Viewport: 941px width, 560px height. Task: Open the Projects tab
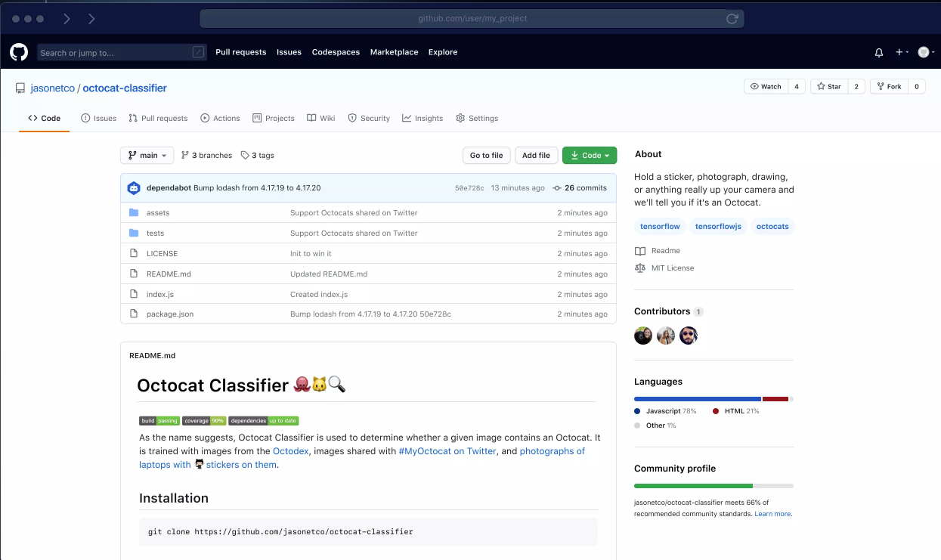tap(274, 119)
